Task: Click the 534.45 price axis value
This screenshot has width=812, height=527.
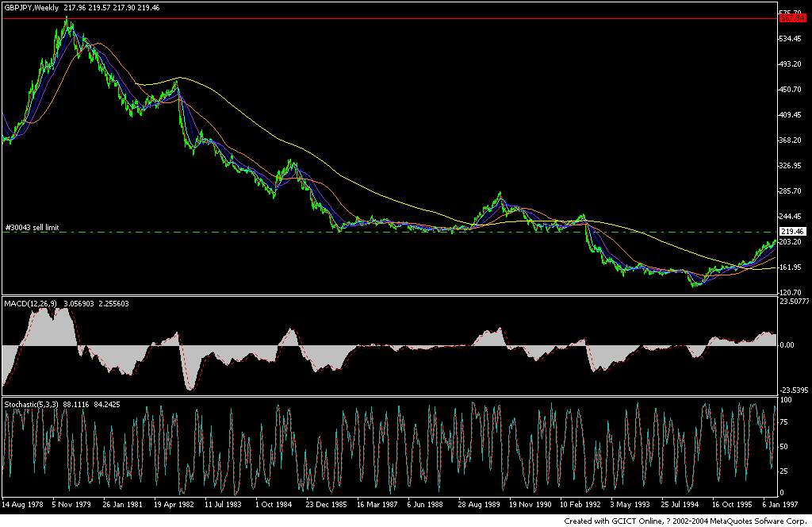Action: tap(792, 39)
